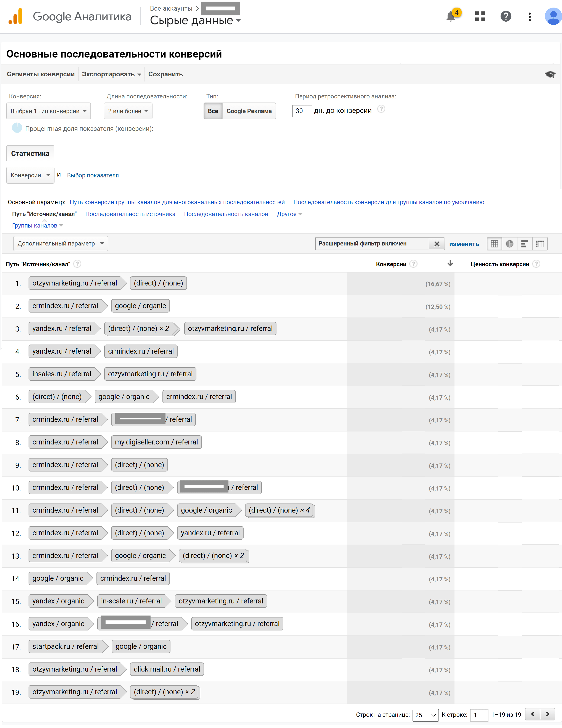Show help for Путь Источник/канал column
562x728 pixels.
tap(77, 264)
